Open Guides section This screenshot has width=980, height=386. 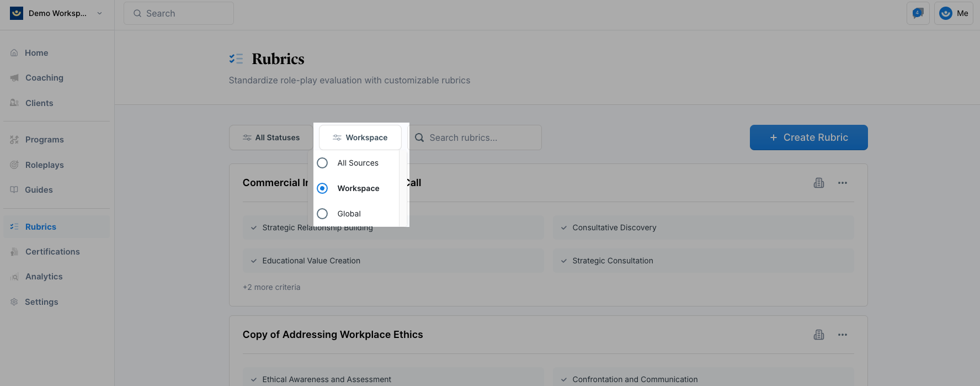(57, 190)
